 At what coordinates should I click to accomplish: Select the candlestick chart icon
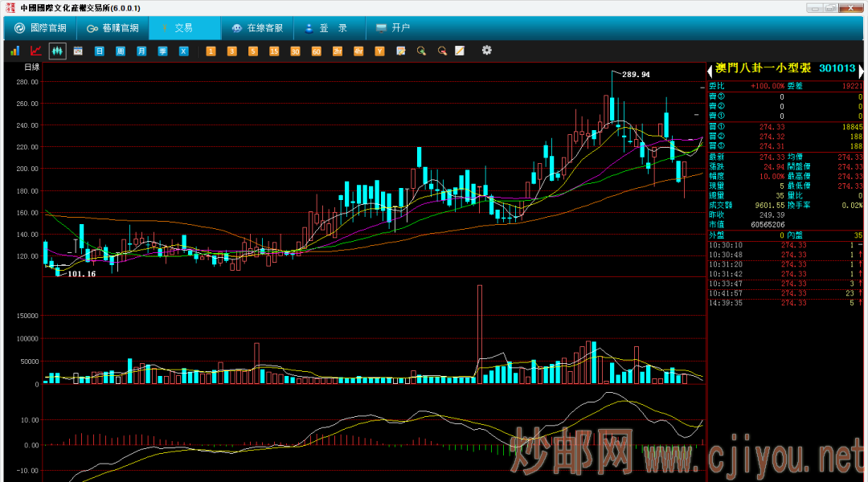(x=57, y=51)
